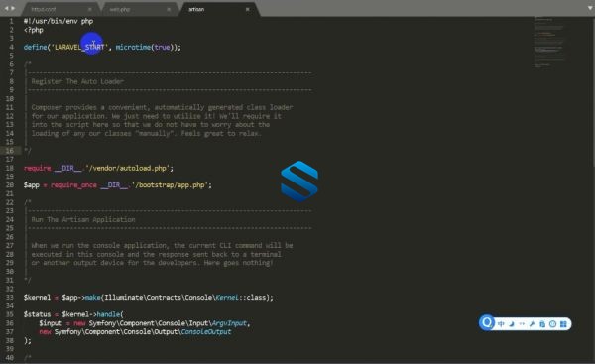Click the '/vendor/autoload.php' string
Image resolution: width=595 pixels, height=364 pixels.
[129, 168]
